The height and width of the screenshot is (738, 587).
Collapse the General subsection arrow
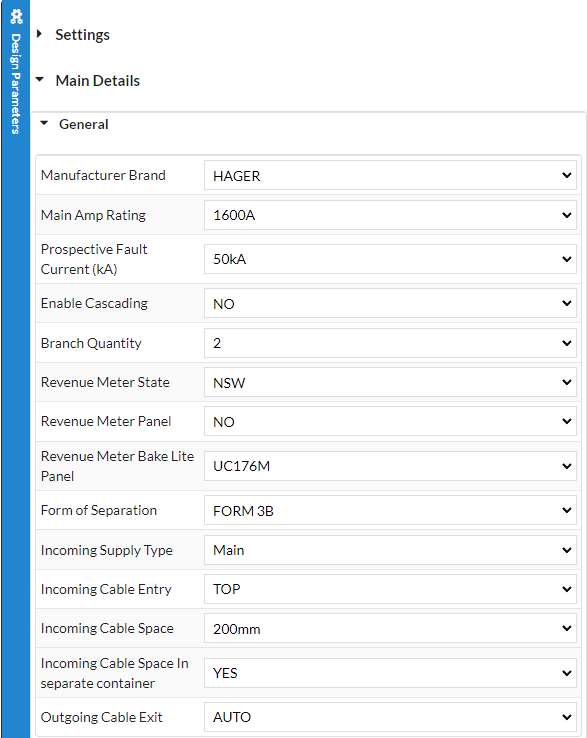click(x=44, y=123)
